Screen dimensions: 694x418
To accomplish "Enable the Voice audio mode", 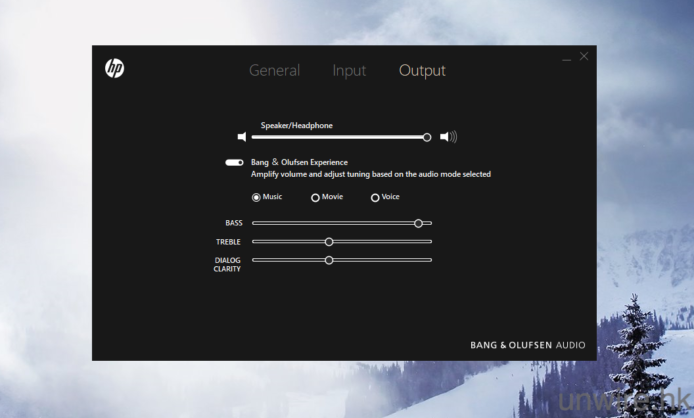I will pos(375,197).
